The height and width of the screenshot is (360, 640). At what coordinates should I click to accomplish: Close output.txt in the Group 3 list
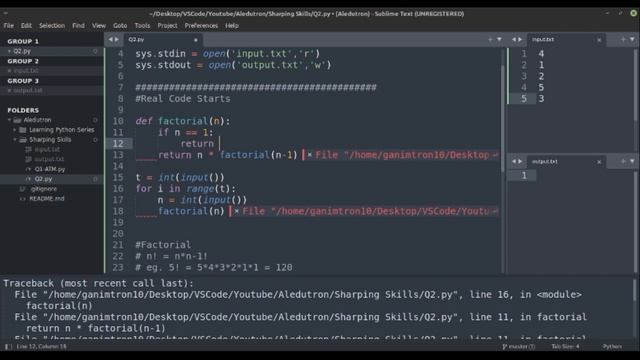(x=9, y=91)
